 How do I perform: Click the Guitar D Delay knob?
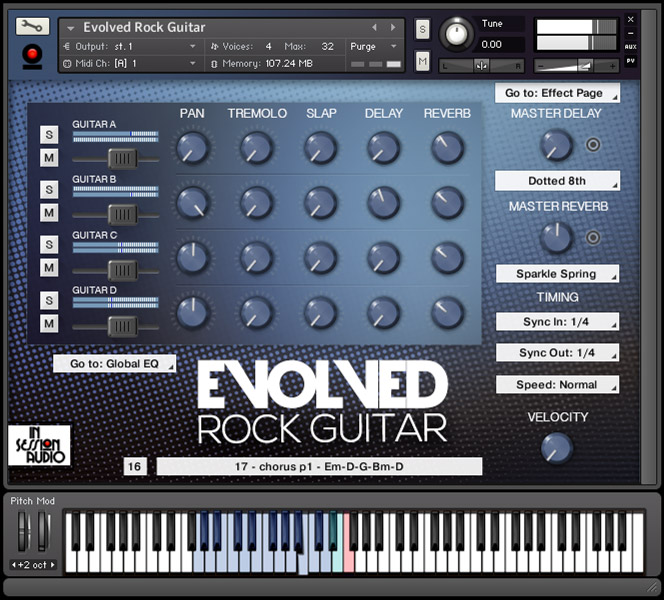384,312
